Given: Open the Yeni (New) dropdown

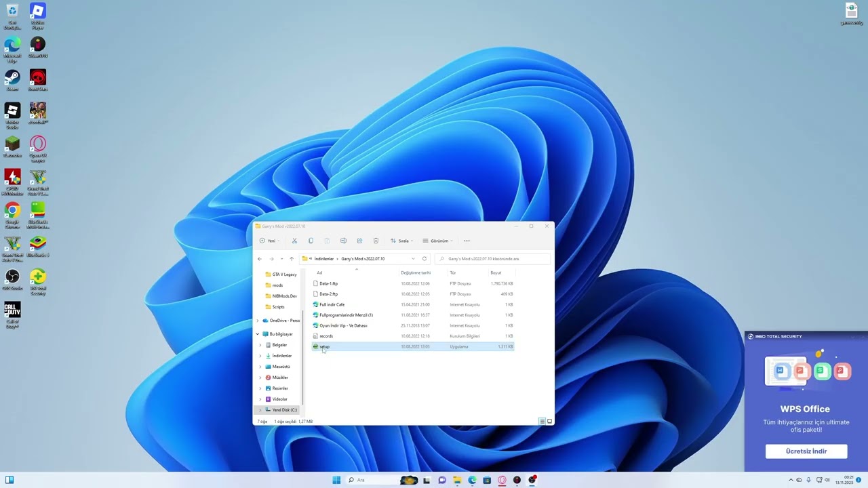Looking at the screenshot, I should point(269,241).
